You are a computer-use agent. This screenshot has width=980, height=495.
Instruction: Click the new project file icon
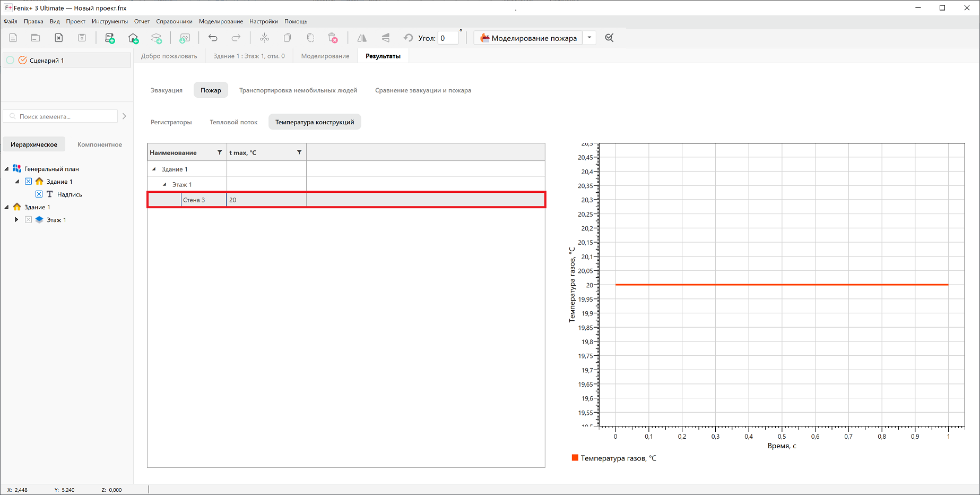13,38
